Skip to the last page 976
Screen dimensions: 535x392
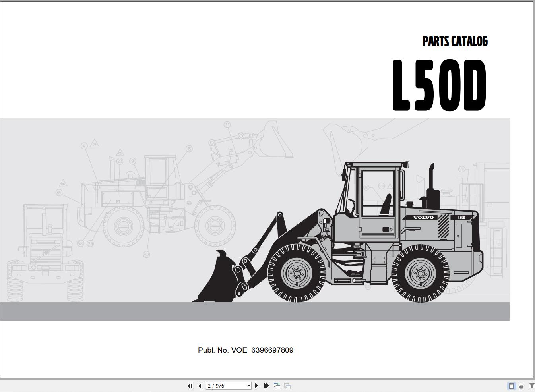pos(266,386)
